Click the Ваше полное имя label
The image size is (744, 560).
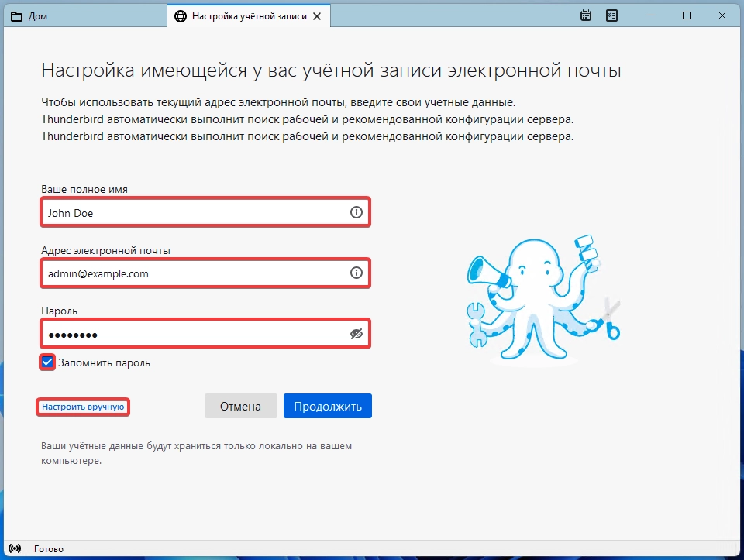[84, 189]
